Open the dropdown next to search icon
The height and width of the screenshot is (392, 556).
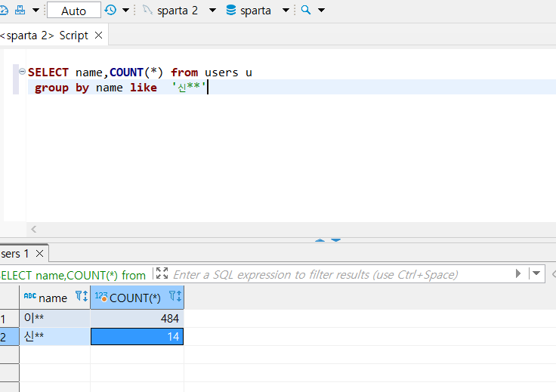(321, 10)
